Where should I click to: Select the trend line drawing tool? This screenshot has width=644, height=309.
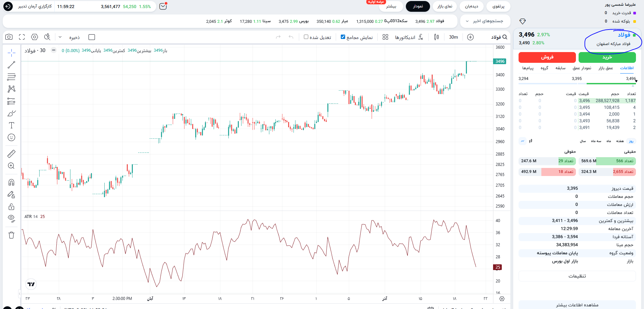(11, 65)
